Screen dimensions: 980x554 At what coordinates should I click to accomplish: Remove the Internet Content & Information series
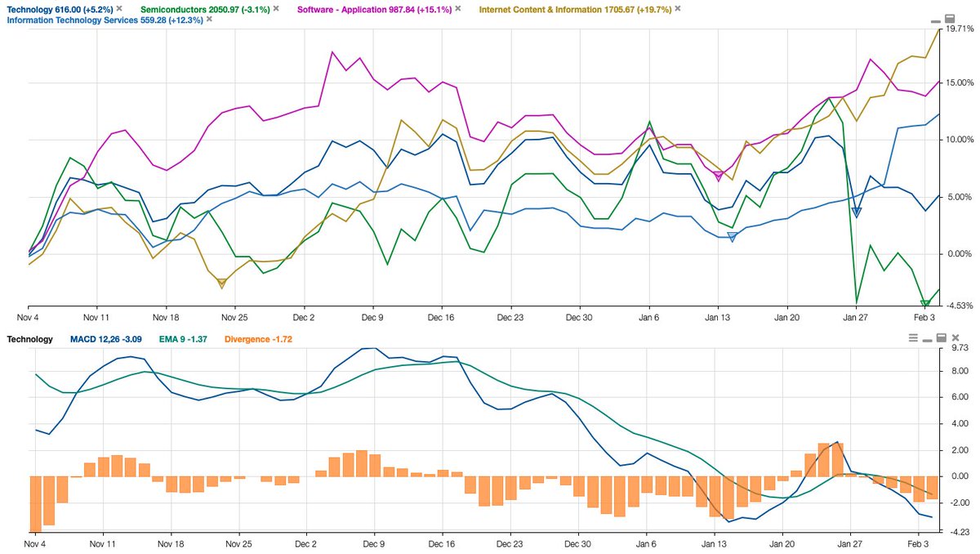click(676, 8)
